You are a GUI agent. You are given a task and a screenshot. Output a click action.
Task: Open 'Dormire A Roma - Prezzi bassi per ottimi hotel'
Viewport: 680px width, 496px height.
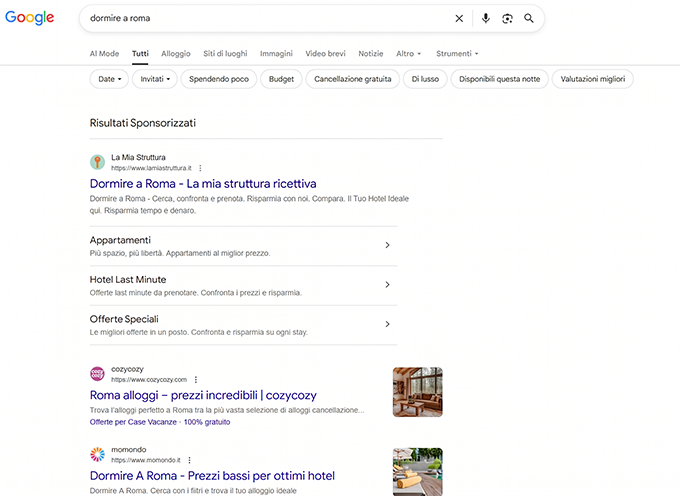[212, 476]
